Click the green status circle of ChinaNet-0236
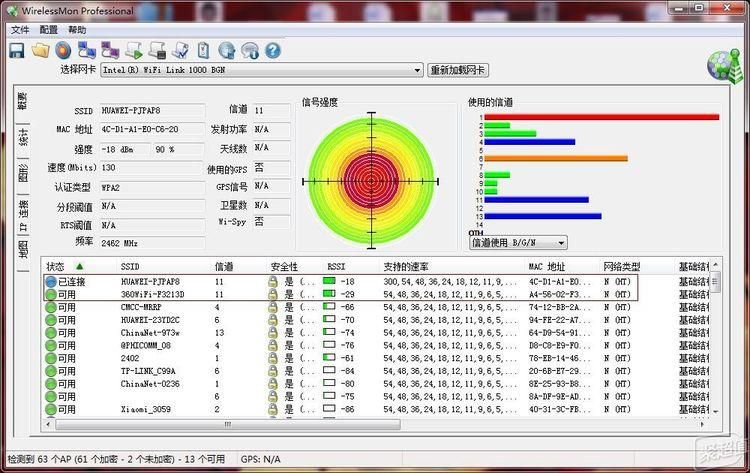The height and width of the screenshot is (473, 750). click(x=51, y=384)
